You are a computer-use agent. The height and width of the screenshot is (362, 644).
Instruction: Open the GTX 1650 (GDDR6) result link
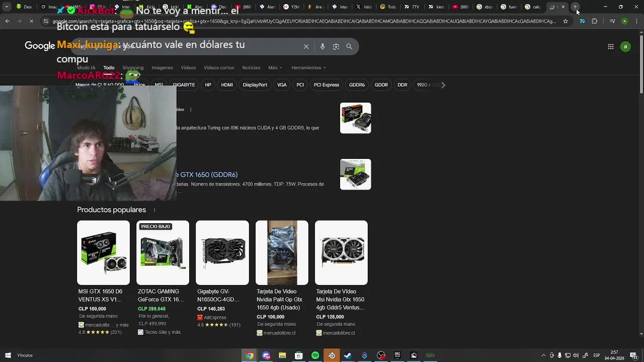[207, 174]
